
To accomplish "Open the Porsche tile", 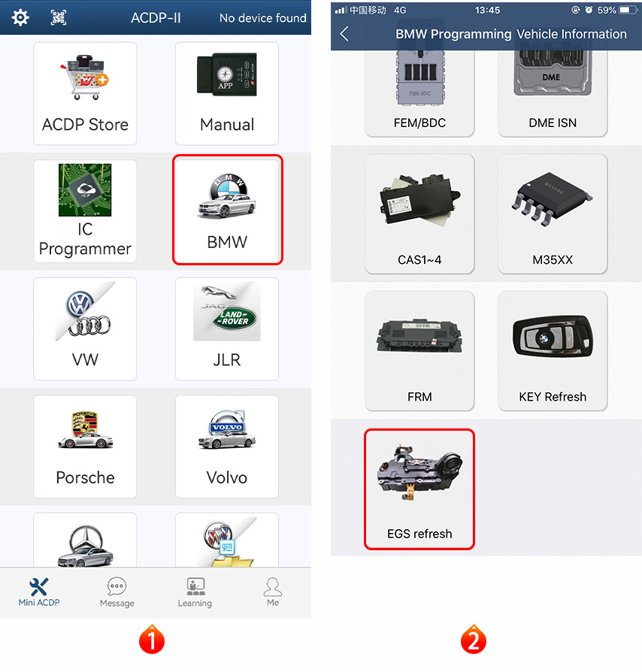I will 85,446.
